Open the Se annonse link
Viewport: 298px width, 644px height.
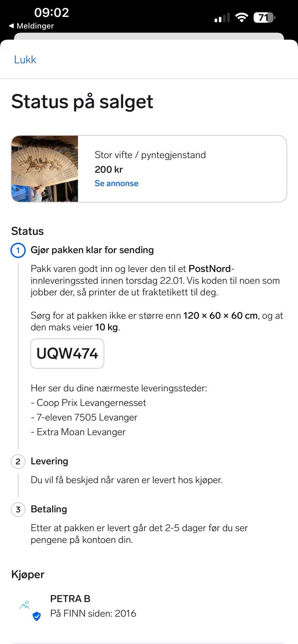point(116,183)
